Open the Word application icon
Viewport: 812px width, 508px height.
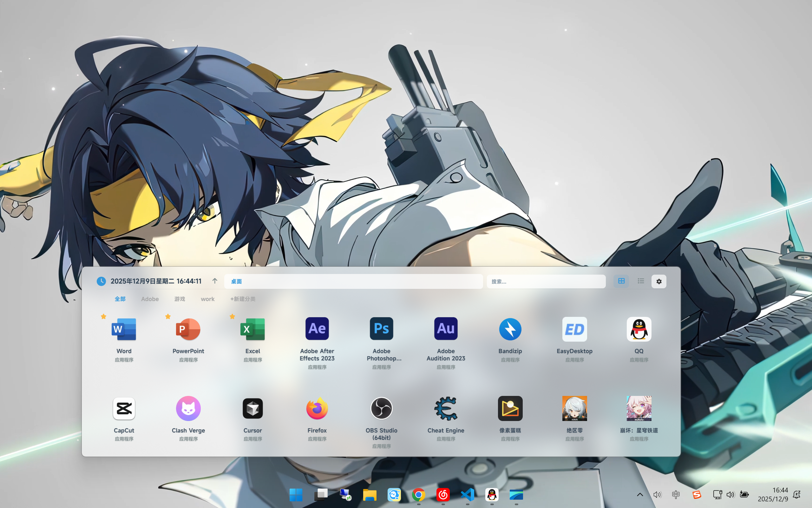124,329
